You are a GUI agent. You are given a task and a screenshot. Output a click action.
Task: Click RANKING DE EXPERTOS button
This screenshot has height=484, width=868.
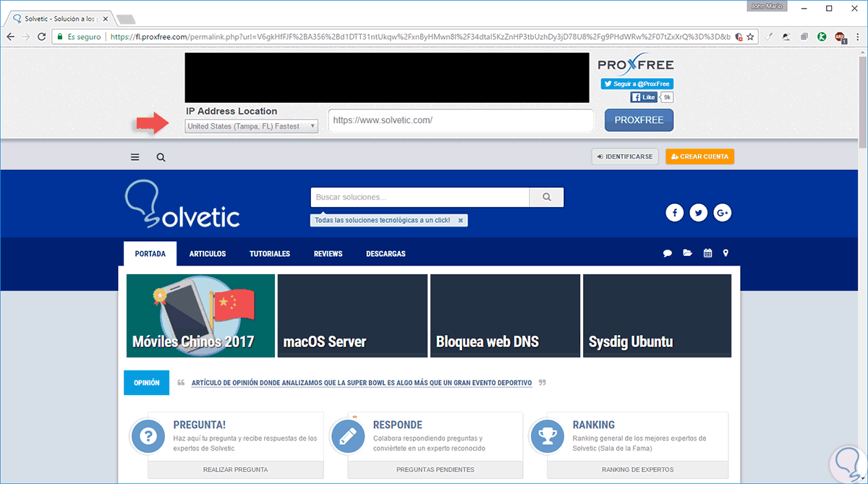[x=637, y=470]
